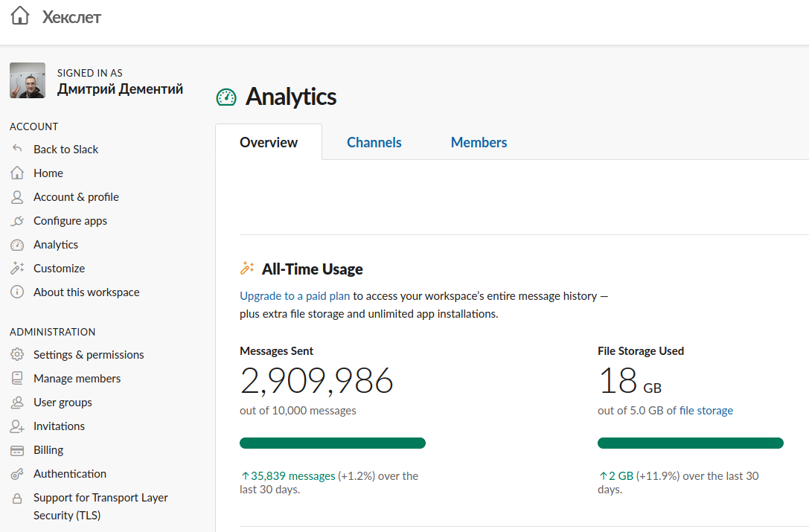Screen dimensions: 809x532
Task: Open the Authentication page
Action: click(x=70, y=474)
